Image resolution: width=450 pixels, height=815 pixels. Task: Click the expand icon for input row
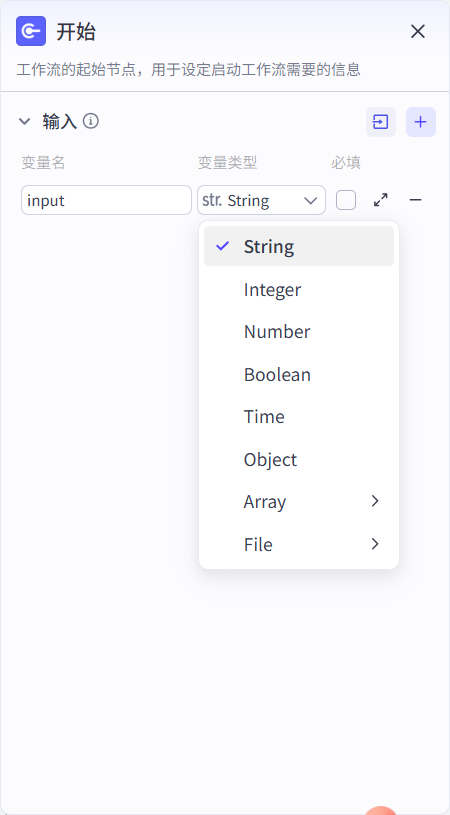coord(381,200)
